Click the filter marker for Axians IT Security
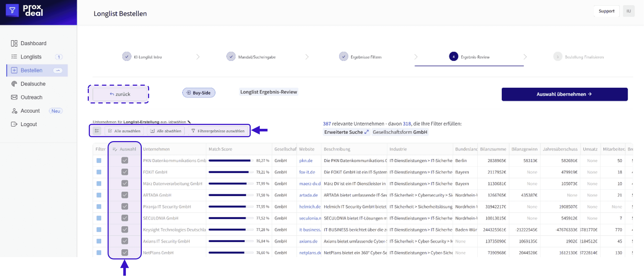Viewport: 644px width, 278px height. [99, 241]
